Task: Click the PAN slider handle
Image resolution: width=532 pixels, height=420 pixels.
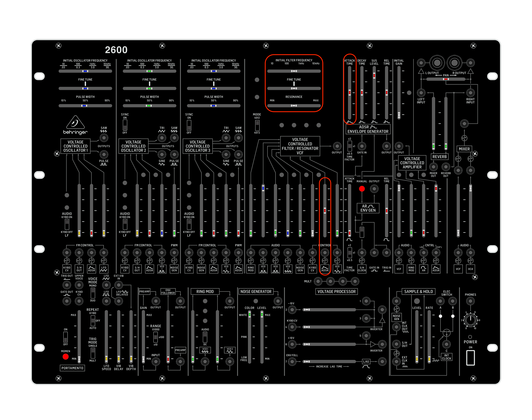Action: click(x=446, y=79)
